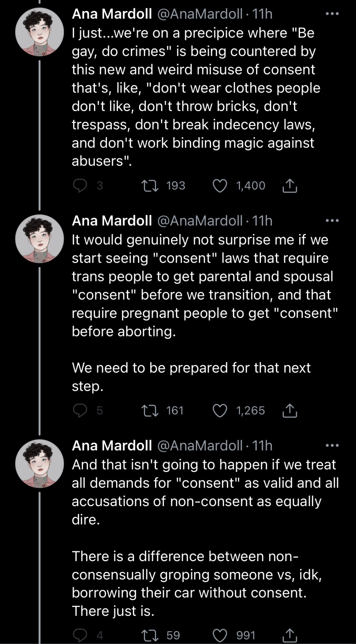
Task: Like the tweet with 991 likes
Action: point(220,635)
